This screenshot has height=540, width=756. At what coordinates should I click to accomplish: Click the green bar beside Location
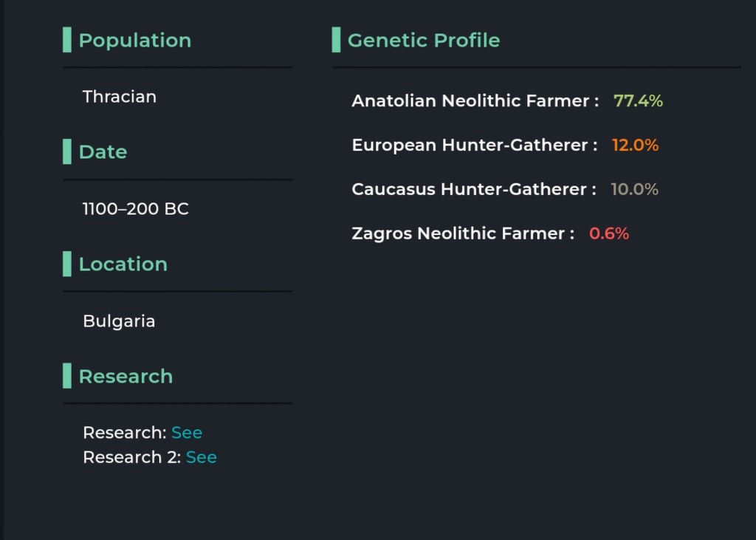coord(67,264)
